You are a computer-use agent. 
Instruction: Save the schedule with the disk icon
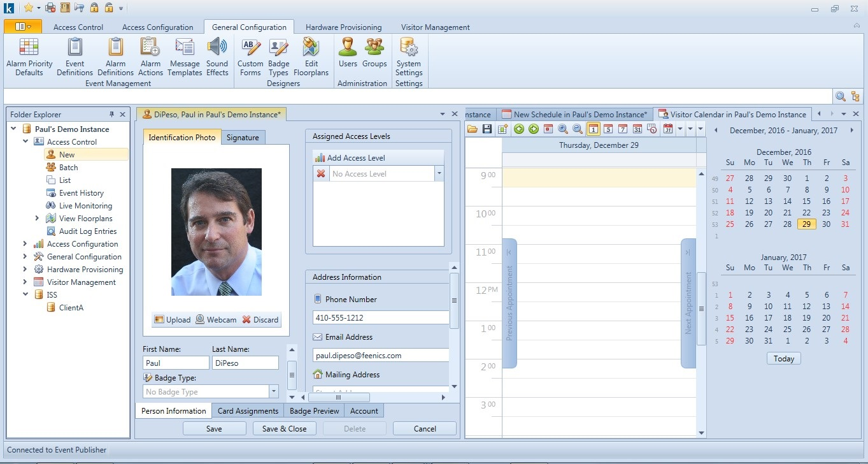488,129
